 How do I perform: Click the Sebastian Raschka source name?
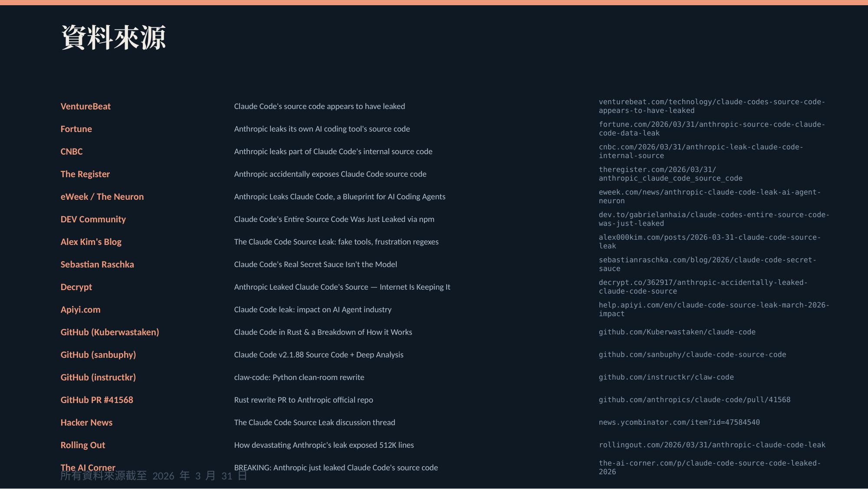tap(97, 264)
